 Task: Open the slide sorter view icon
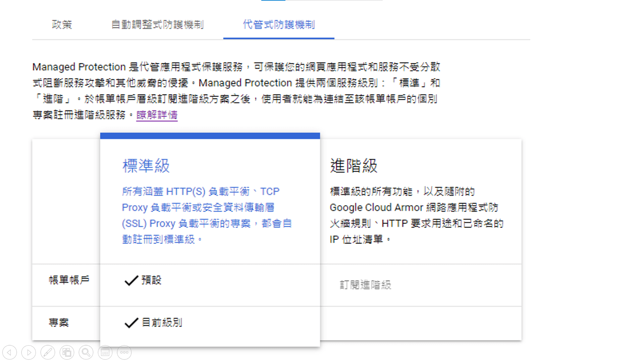[x=67, y=352]
